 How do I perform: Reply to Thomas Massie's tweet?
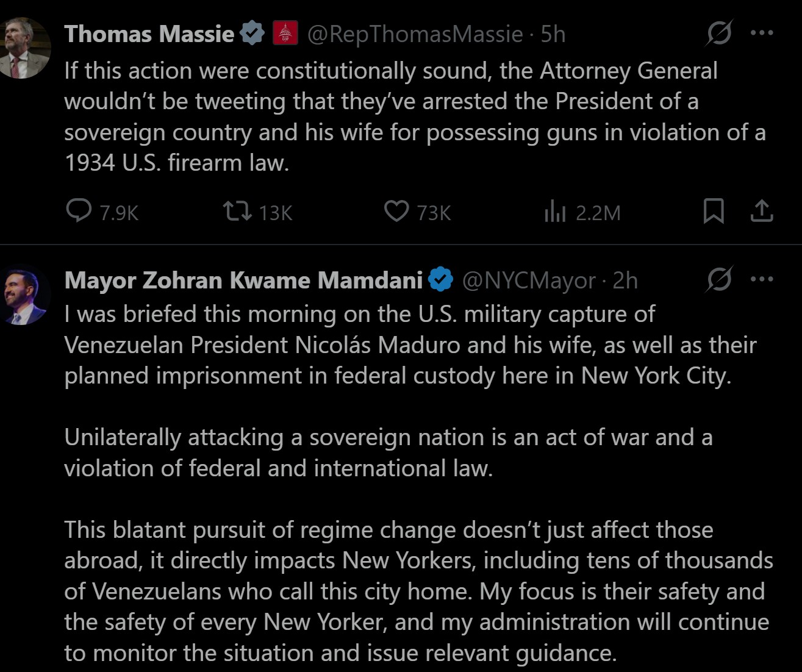click(x=79, y=212)
